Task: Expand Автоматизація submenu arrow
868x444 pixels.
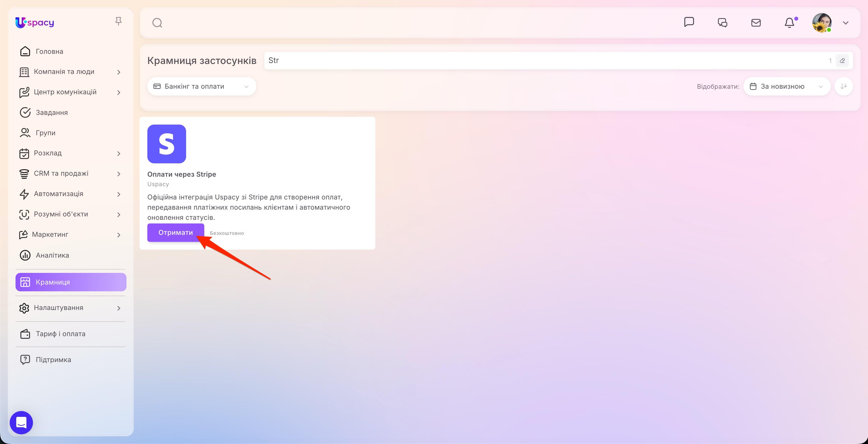Action: click(x=118, y=194)
